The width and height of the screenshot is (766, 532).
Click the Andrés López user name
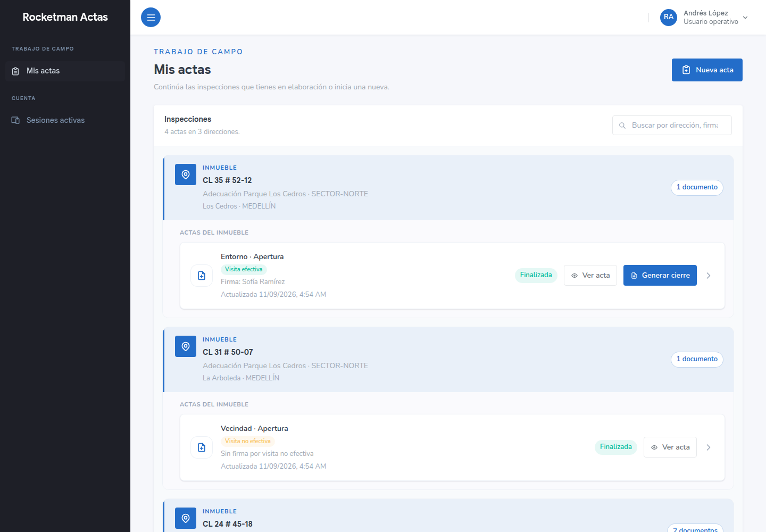(x=706, y=13)
